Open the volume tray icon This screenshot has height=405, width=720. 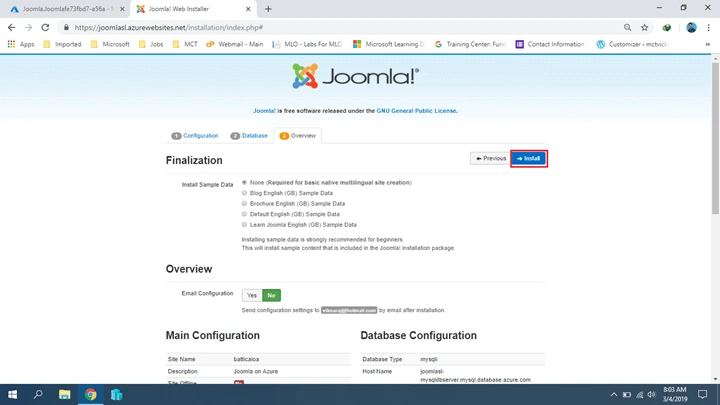[x=652, y=394]
